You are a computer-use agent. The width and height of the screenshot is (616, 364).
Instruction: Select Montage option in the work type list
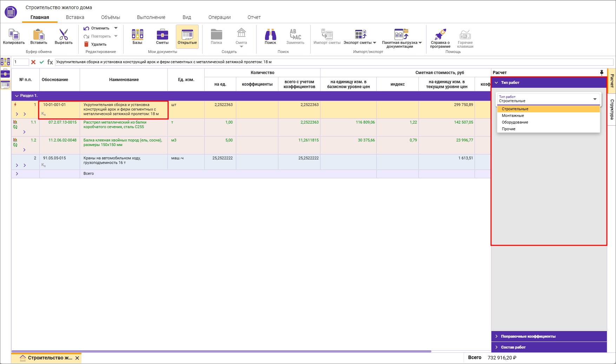coord(513,115)
